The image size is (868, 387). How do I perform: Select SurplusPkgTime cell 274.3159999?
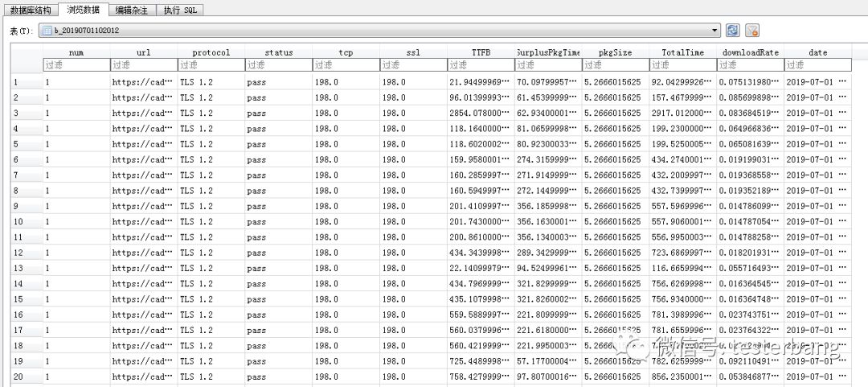[x=549, y=159]
